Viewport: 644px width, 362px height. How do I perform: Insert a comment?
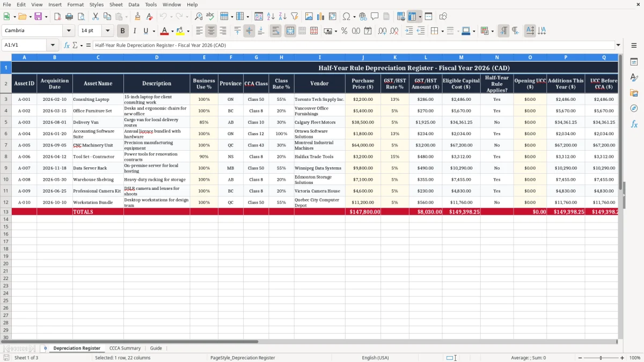click(375, 17)
